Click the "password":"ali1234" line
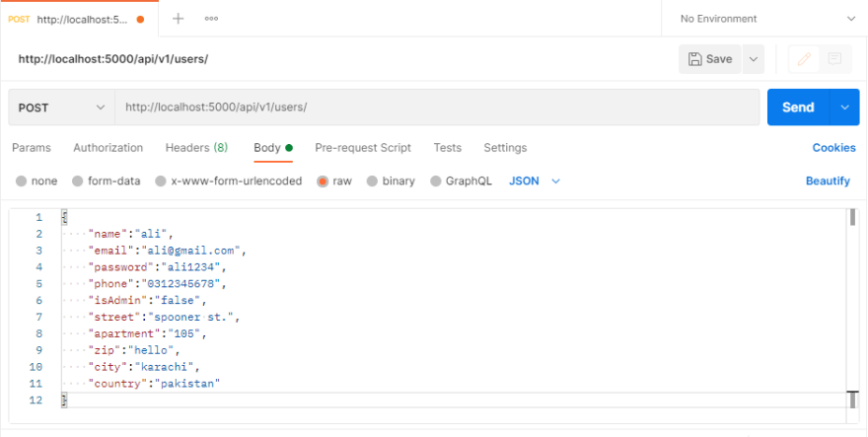The height and width of the screenshot is (437, 868). coord(157,267)
